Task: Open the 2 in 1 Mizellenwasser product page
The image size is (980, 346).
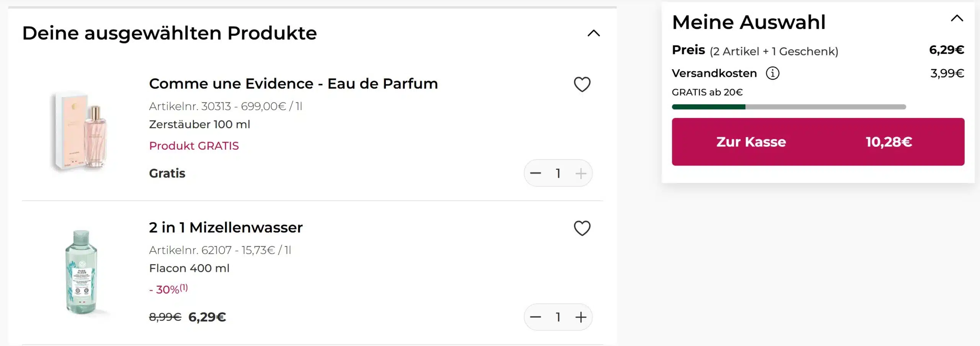Action: coord(225,227)
